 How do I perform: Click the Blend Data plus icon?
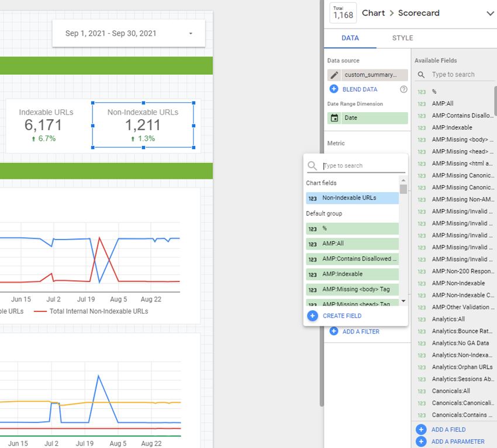(x=334, y=89)
